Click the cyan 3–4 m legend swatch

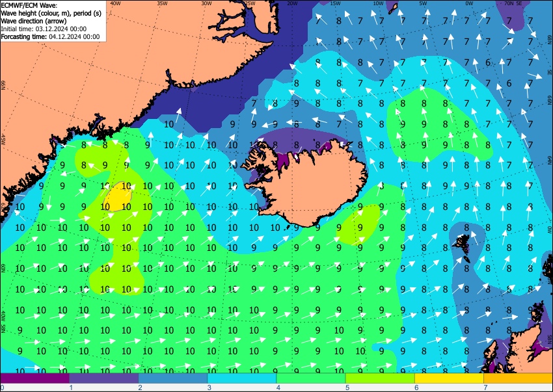point(242,378)
